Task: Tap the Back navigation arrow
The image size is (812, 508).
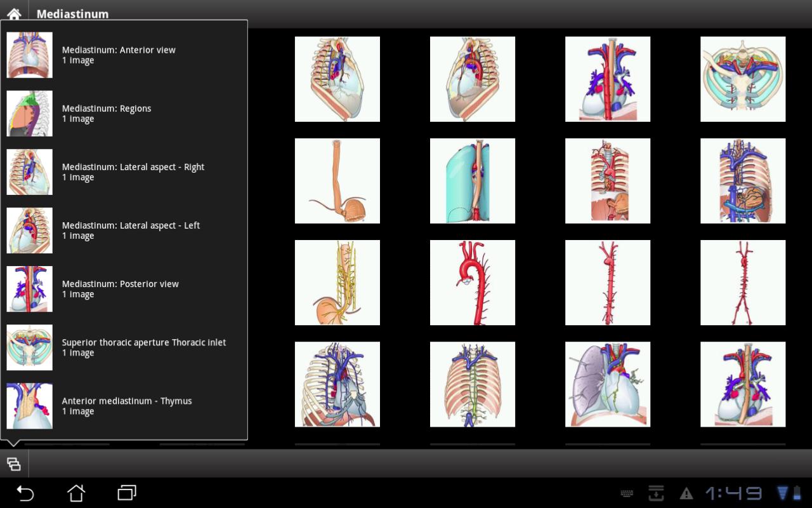Action: [x=24, y=493]
